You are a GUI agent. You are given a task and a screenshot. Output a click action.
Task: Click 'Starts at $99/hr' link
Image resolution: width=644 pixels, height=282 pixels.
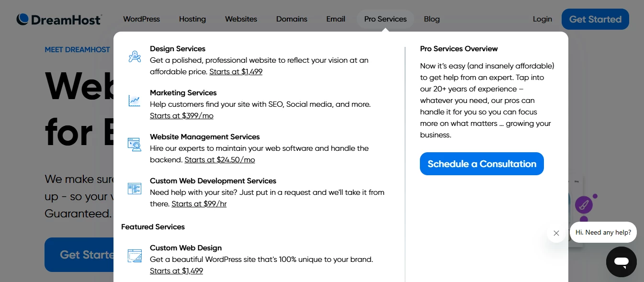coord(199,204)
